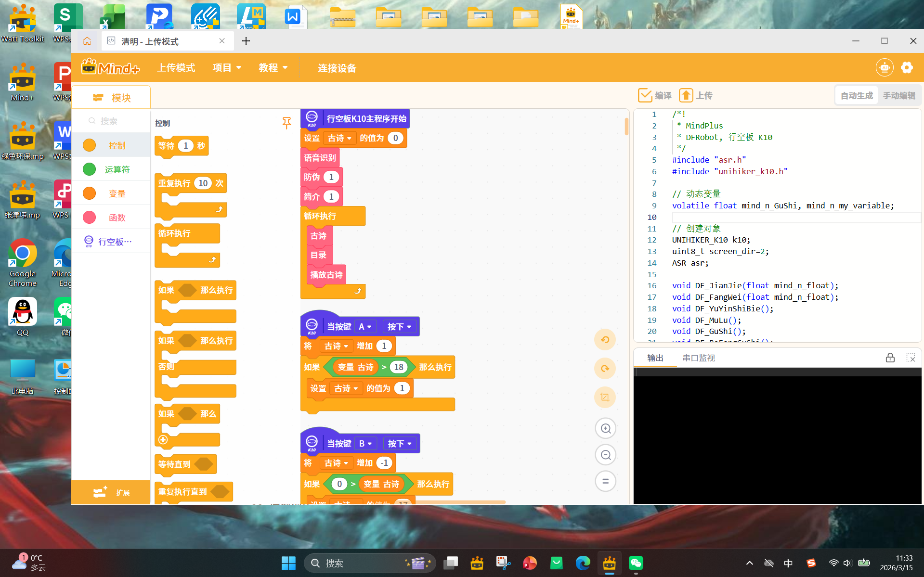Select the orange 变量 category circle
Image resolution: width=924 pixels, height=577 pixels.
point(89,193)
